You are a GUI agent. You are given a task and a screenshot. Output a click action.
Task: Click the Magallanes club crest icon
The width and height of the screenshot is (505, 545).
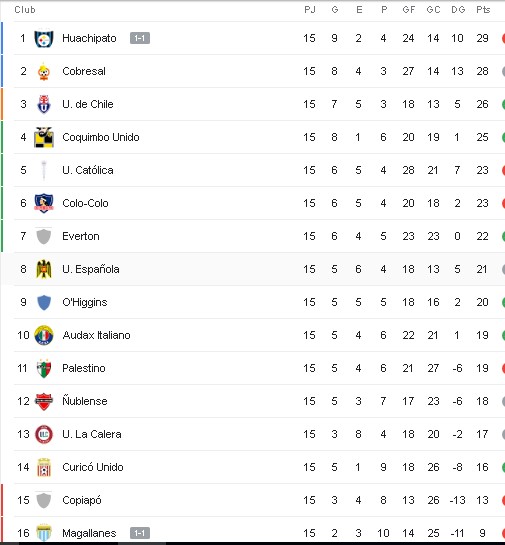click(x=44, y=533)
